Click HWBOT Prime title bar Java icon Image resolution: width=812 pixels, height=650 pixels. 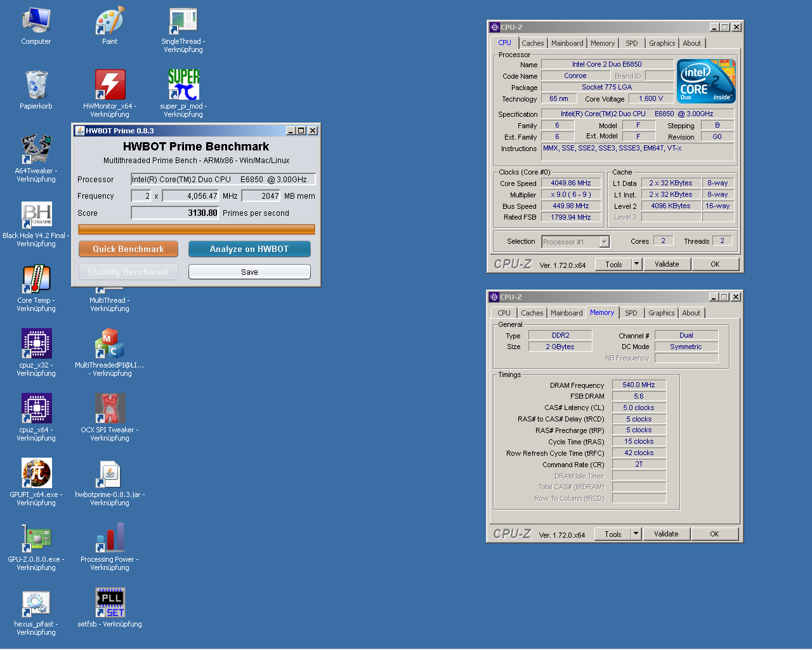(80, 131)
